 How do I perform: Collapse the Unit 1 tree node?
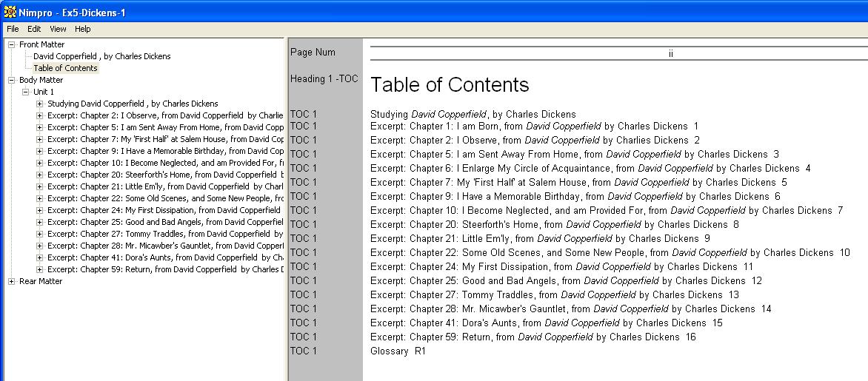click(x=25, y=92)
